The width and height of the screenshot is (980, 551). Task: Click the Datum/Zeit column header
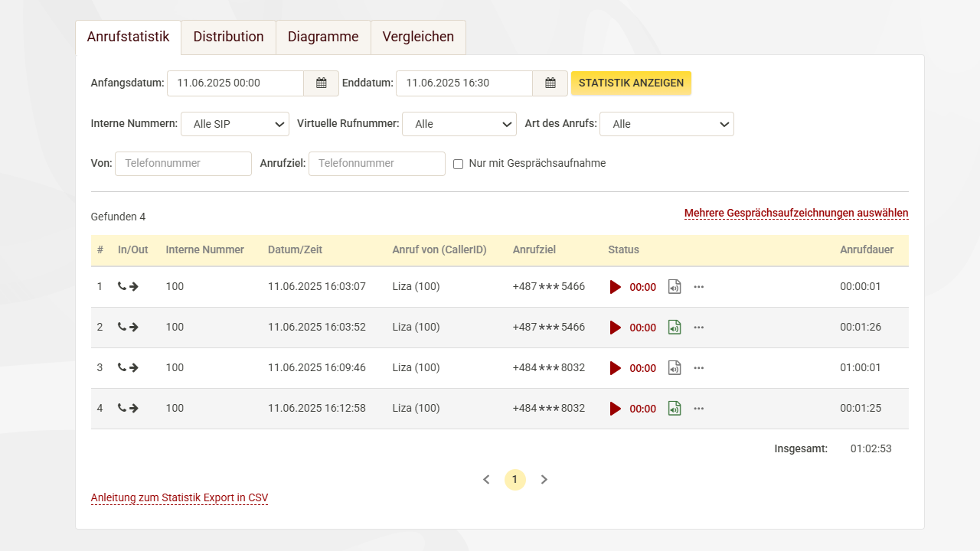(x=295, y=250)
